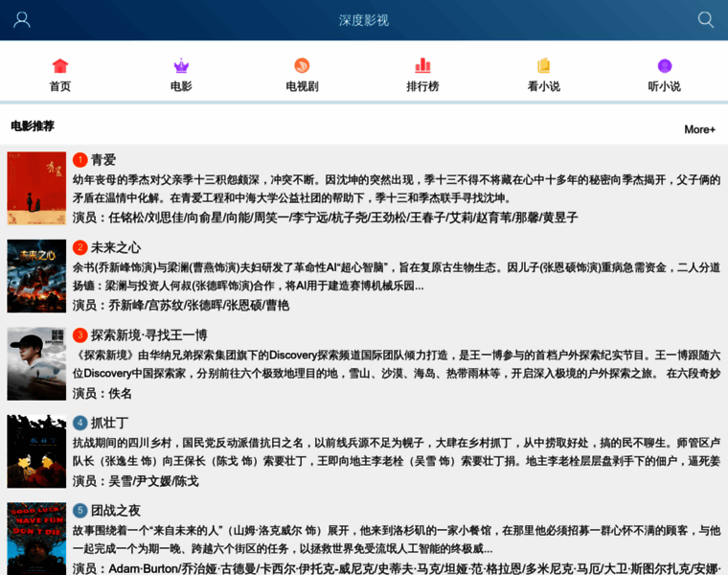Click 未来之心 description starting 余书(乔新峰饰演)
Viewport: 728px width, 575px height.
(x=397, y=277)
